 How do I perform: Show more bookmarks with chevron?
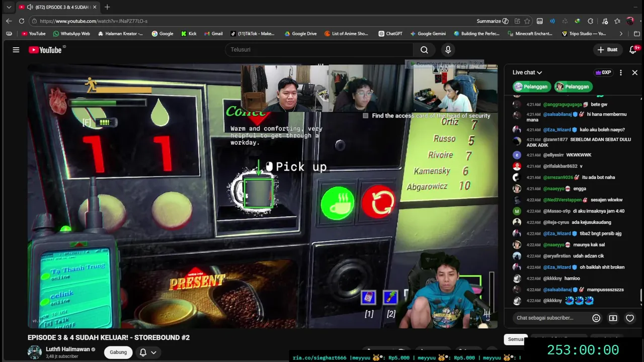620,34
